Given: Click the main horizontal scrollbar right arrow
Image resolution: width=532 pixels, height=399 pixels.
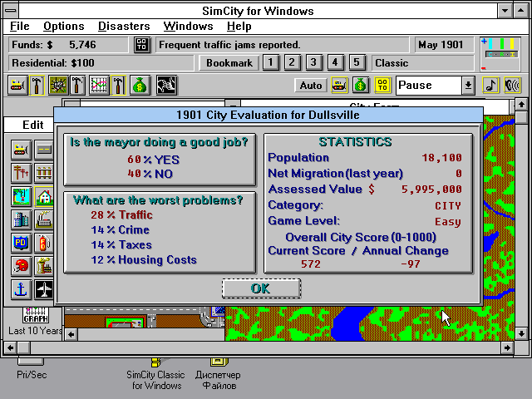Looking at the screenshot, I should 507,347.
